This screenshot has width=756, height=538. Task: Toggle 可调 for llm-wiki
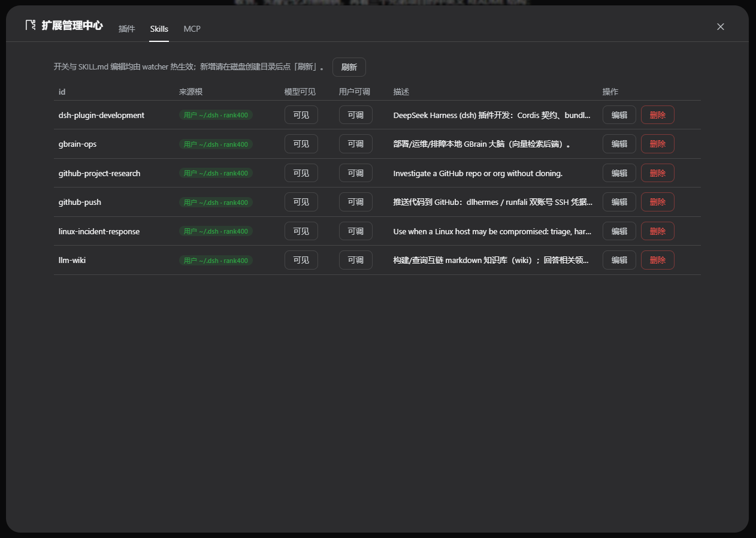pyautogui.click(x=356, y=260)
